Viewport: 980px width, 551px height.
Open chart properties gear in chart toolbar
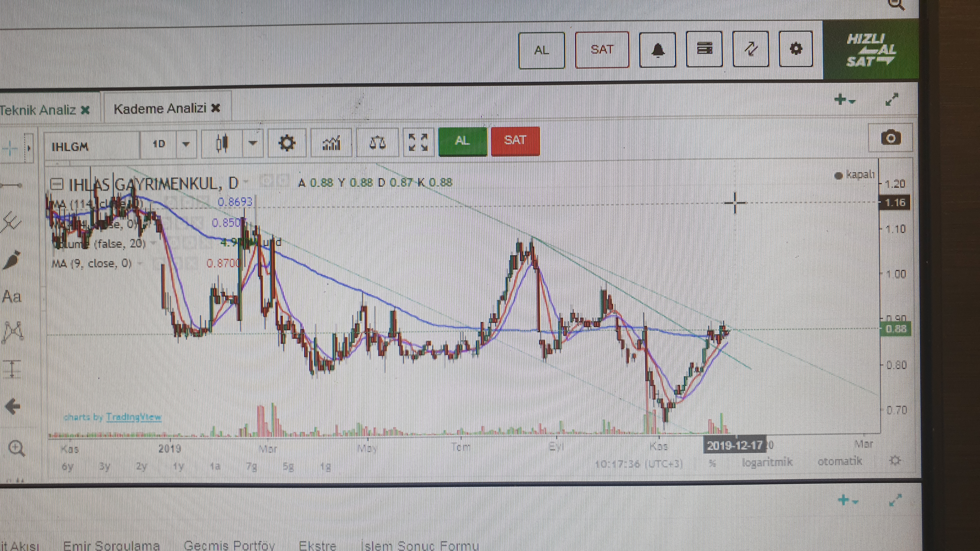point(287,143)
